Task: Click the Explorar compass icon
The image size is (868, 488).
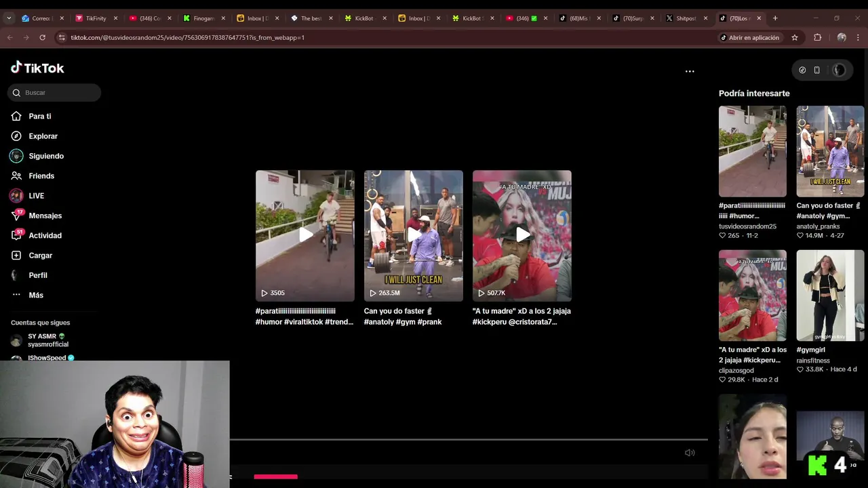Action: point(16,136)
